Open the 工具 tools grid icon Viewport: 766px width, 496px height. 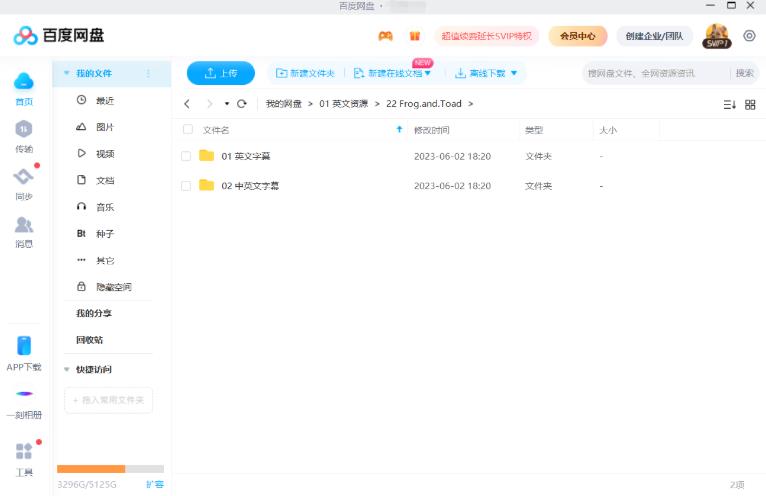click(23, 451)
